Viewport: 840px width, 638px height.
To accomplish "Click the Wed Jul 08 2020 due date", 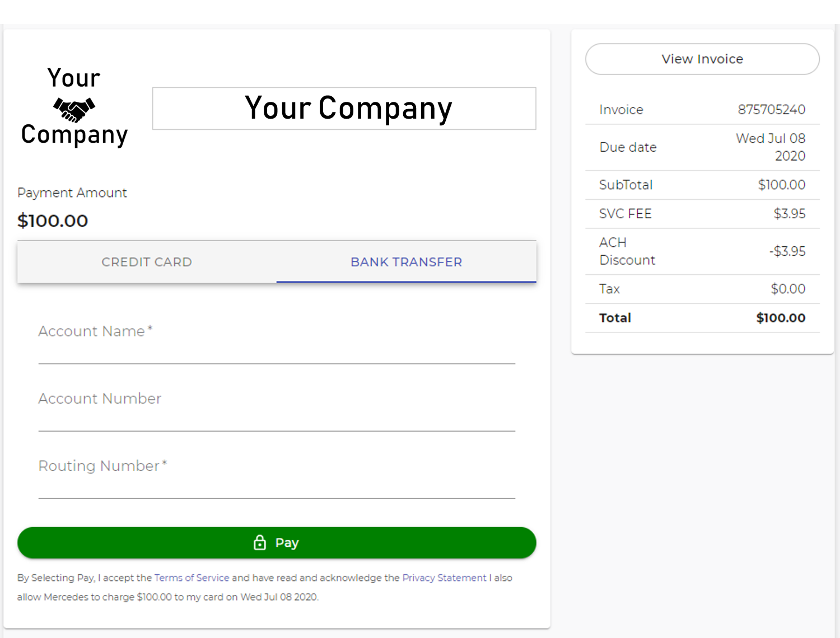I will pyautogui.click(x=771, y=147).
